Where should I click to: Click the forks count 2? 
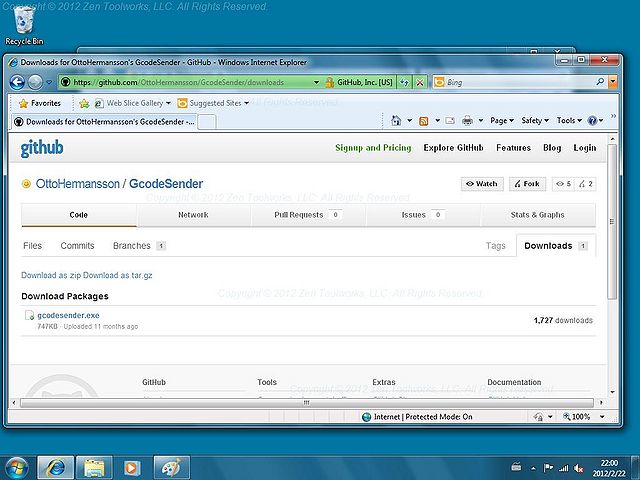click(586, 184)
